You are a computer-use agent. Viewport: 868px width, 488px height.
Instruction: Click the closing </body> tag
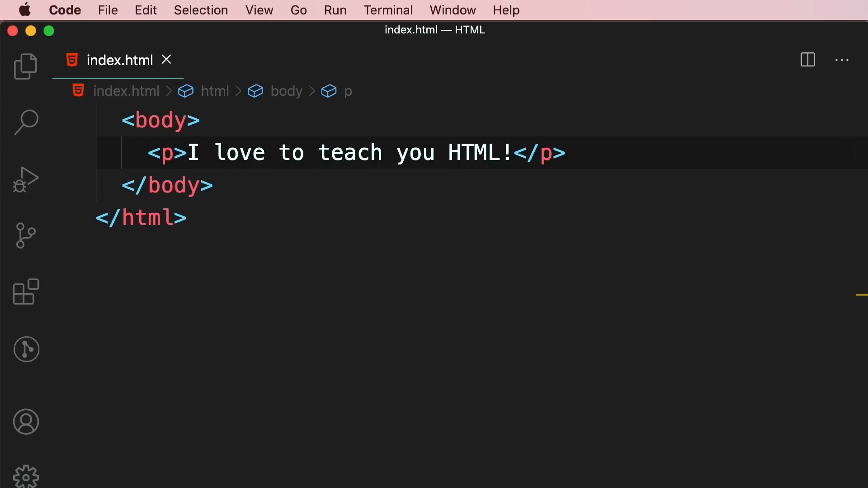(x=167, y=185)
